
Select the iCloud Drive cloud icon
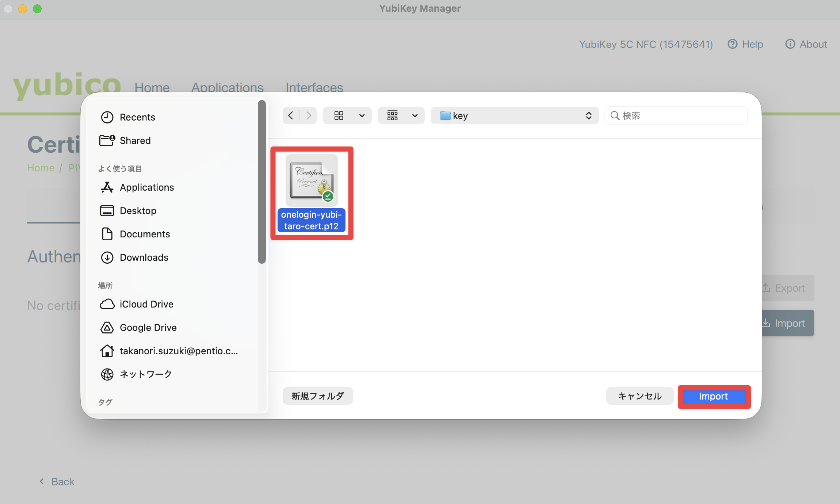pyautogui.click(x=107, y=304)
